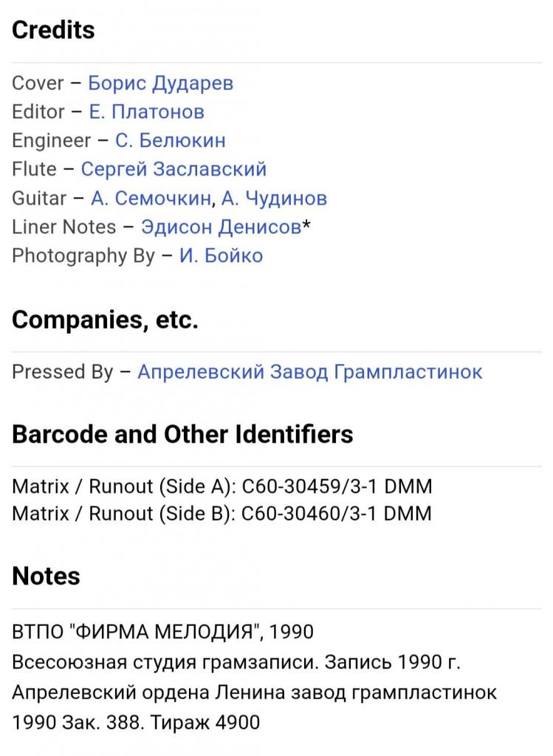The image size is (553, 756).
Task: Click the Зак. 388. Тираж 4900 line
Action: coord(137,722)
